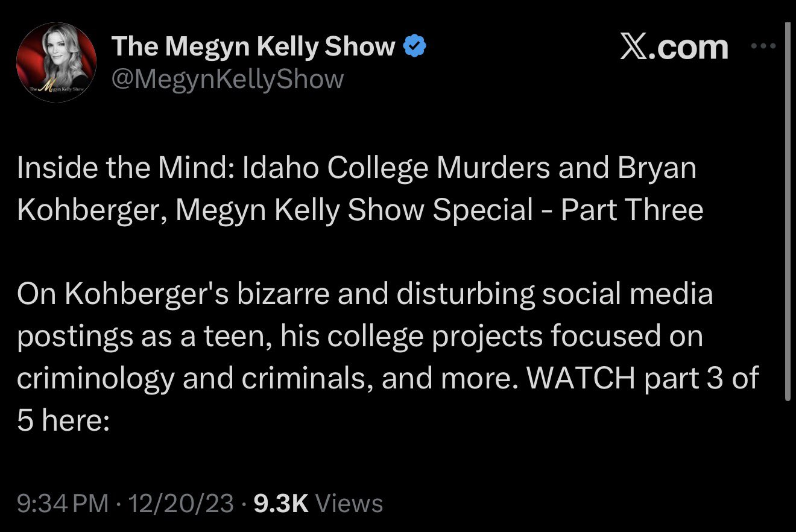
Task: Click the blue verified checkmark badge
Action: point(415,47)
